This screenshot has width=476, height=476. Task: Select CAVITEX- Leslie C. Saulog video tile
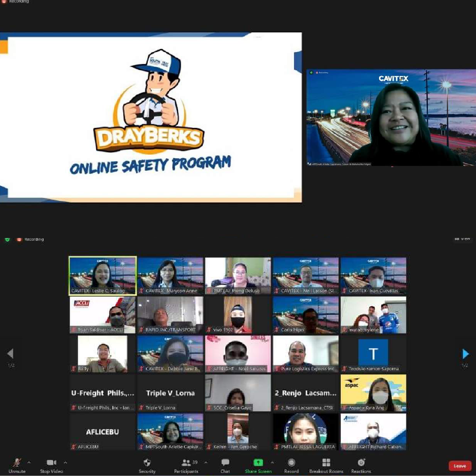coord(103,275)
